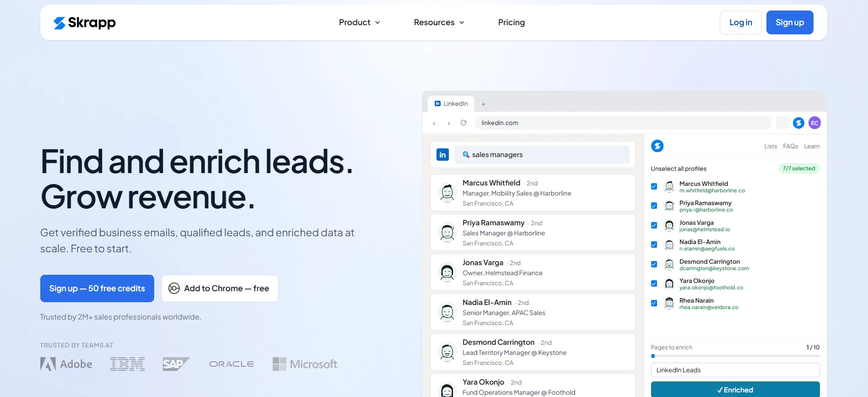
Task: Uncheck Priya Ramaswamy in Skrapp panel
Action: pyautogui.click(x=654, y=206)
